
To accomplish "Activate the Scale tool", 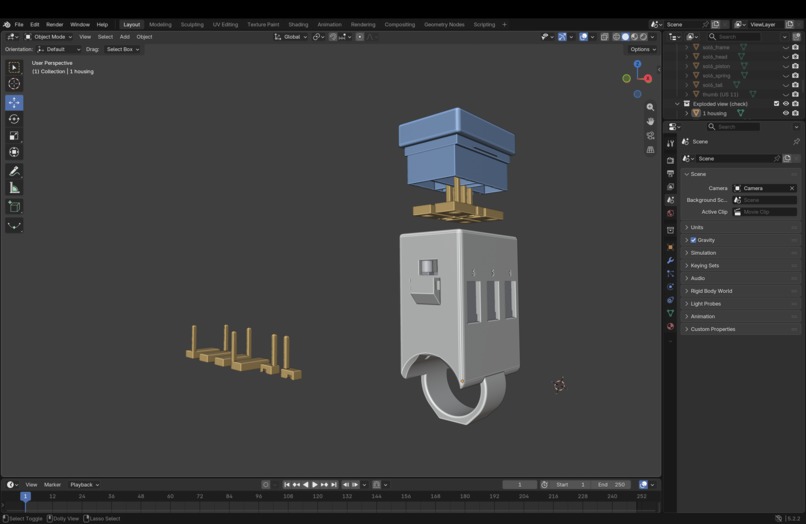I will point(14,136).
